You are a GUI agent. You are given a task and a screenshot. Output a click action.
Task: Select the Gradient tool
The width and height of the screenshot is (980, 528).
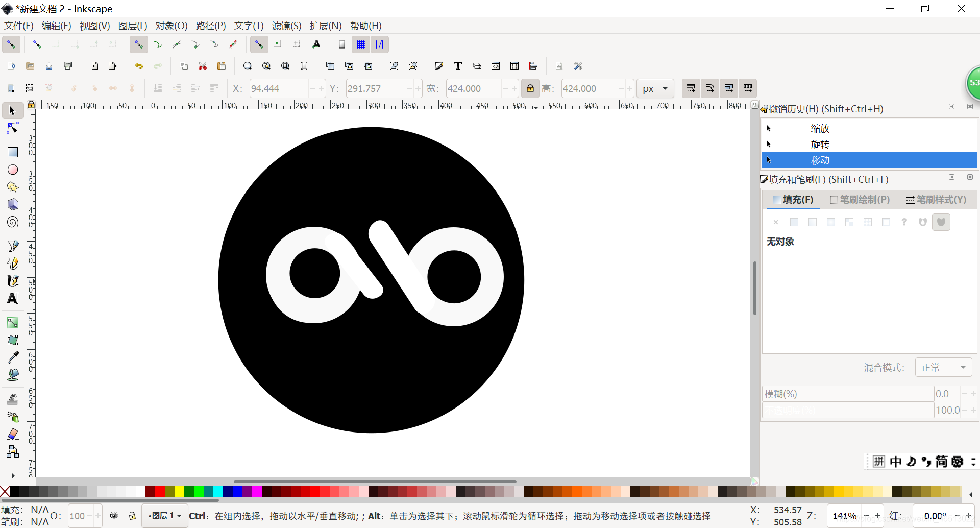12,323
